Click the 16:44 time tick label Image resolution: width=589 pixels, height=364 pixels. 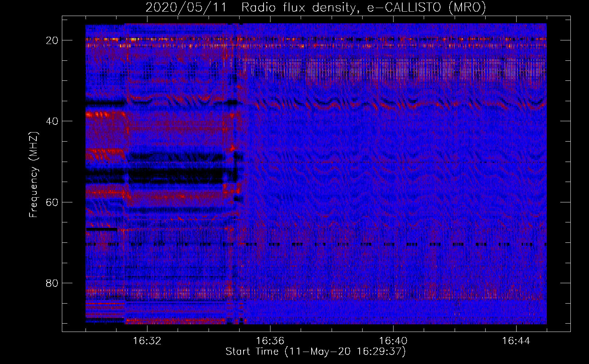pos(516,341)
